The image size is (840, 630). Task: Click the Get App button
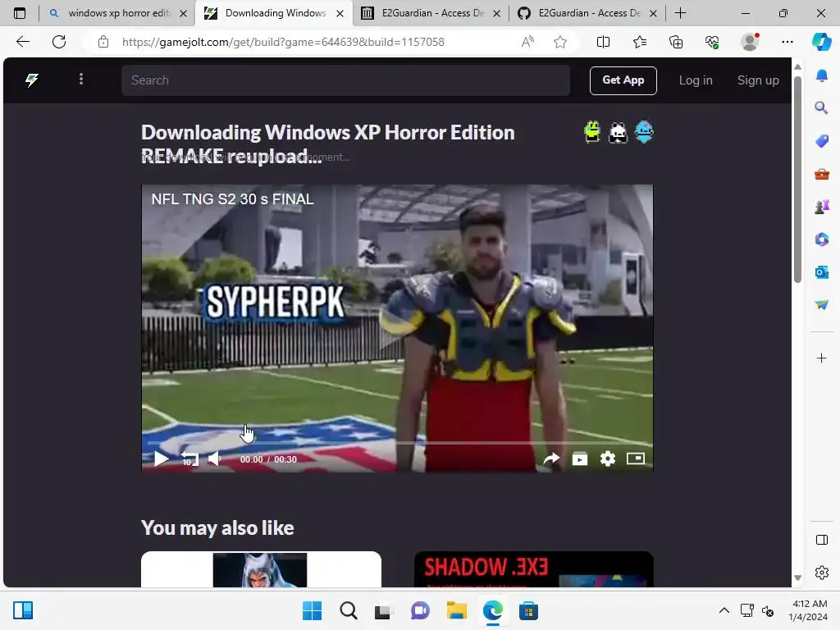[623, 80]
